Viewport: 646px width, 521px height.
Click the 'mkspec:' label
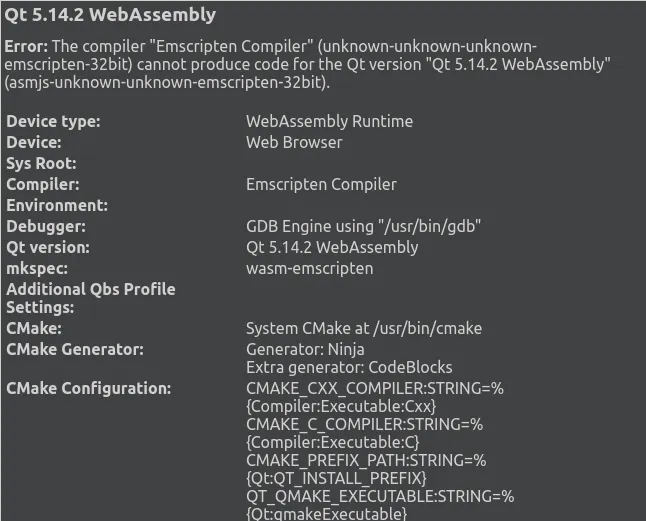[x=36, y=268]
